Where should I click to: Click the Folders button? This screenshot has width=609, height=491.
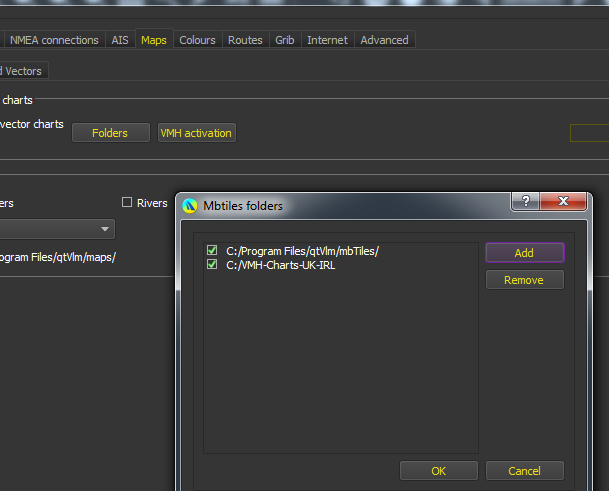tap(110, 133)
